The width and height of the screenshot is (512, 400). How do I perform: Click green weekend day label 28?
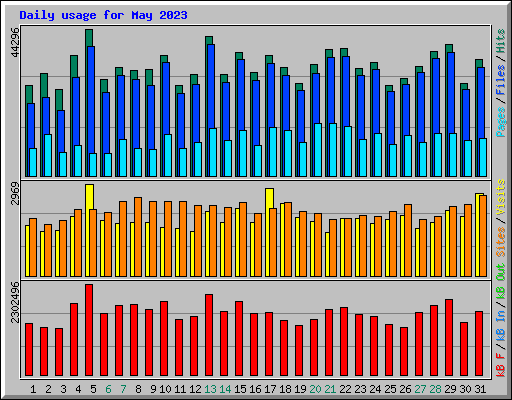tap(435, 389)
